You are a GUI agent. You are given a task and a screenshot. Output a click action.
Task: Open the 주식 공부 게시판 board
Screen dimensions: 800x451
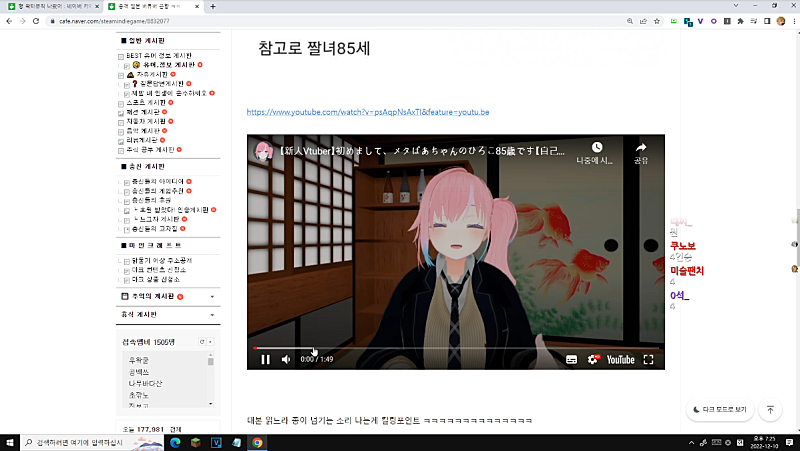click(x=150, y=149)
